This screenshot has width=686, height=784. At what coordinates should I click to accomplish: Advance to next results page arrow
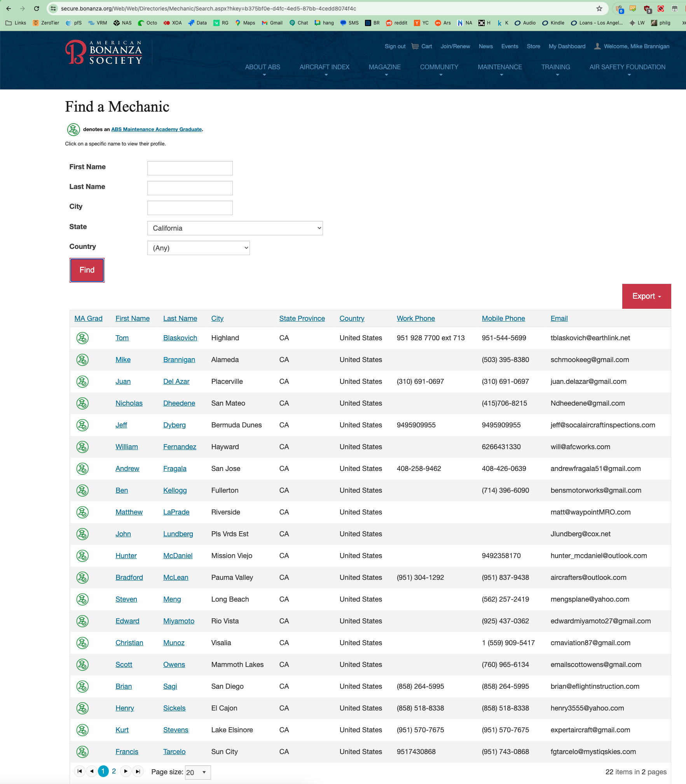126,771
